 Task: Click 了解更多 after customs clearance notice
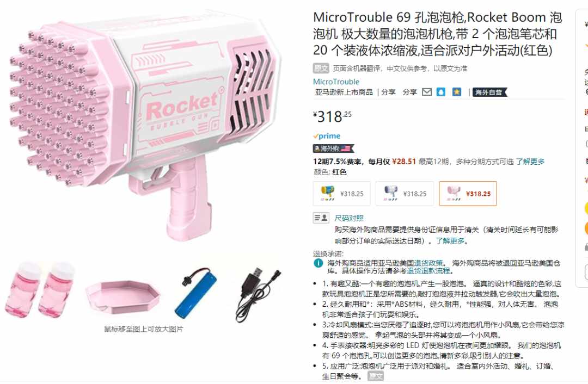click(x=450, y=240)
